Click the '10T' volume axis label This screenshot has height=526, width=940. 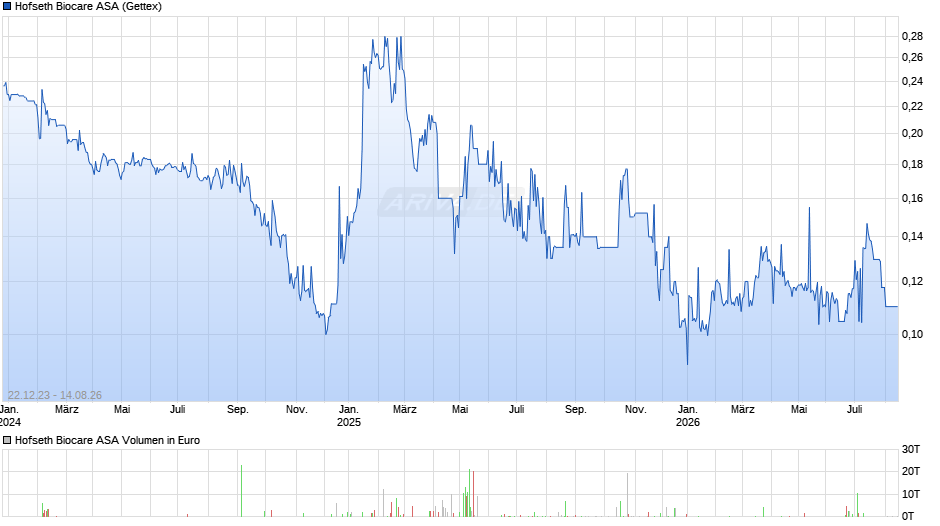(x=911, y=494)
